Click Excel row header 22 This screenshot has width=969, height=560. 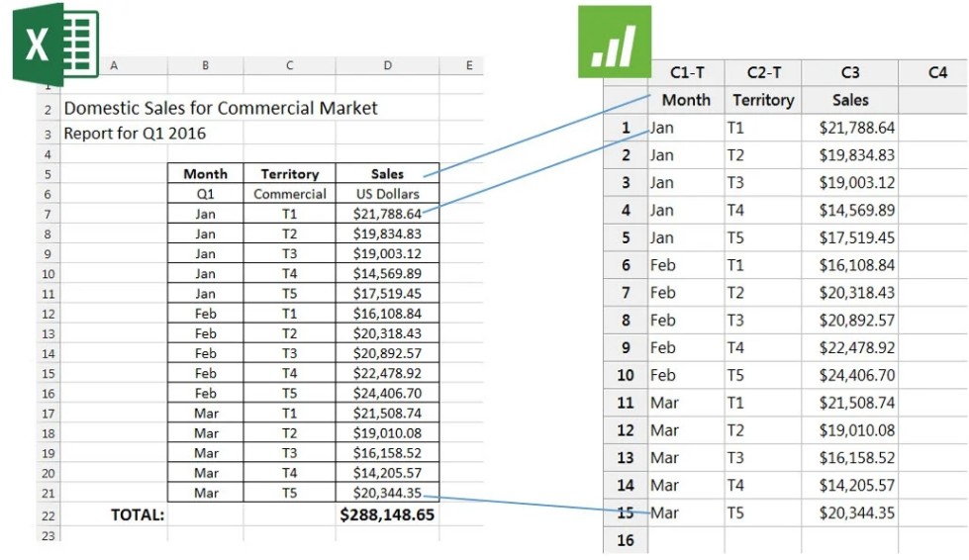click(x=48, y=515)
